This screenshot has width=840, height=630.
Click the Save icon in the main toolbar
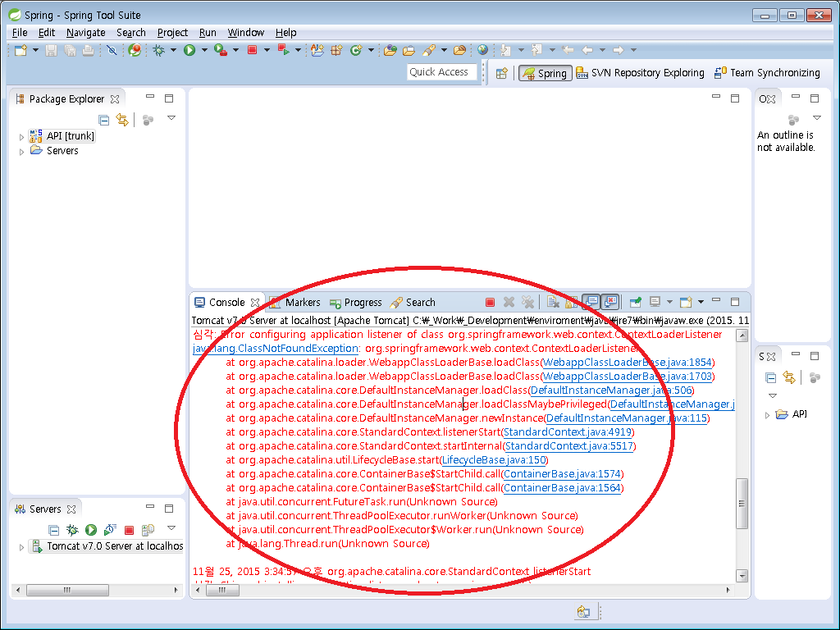click(51, 50)
